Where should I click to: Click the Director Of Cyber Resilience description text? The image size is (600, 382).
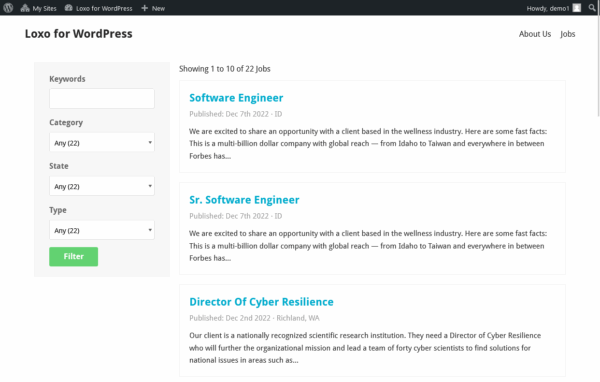coord(365,348)
